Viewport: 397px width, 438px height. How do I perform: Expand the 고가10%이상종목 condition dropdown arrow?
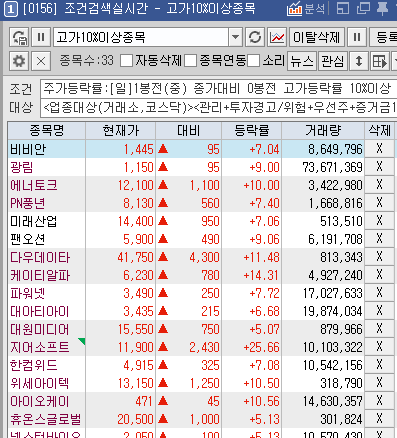235,37
